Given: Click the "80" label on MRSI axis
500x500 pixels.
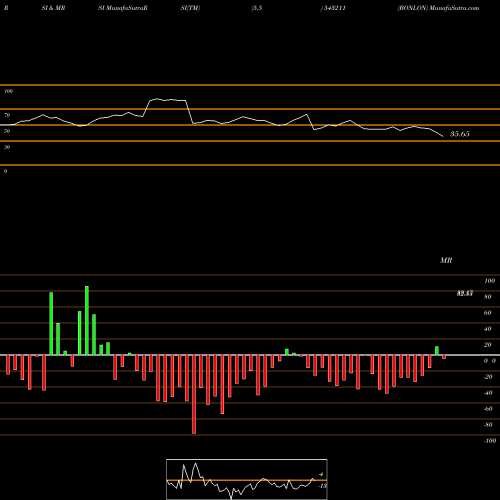Looking at the screenshot, I should coord(488,297).
